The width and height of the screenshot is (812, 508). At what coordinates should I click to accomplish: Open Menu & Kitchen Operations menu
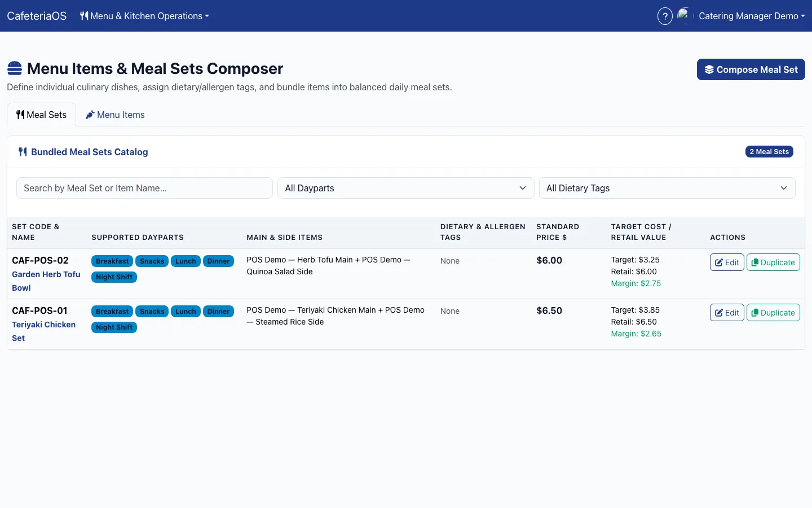(x=144, y=16)
